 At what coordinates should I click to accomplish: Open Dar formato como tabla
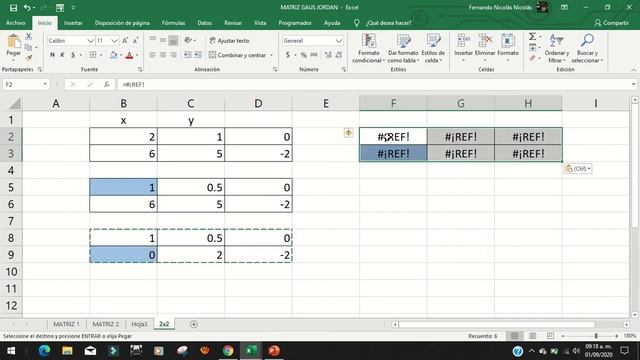403,48
